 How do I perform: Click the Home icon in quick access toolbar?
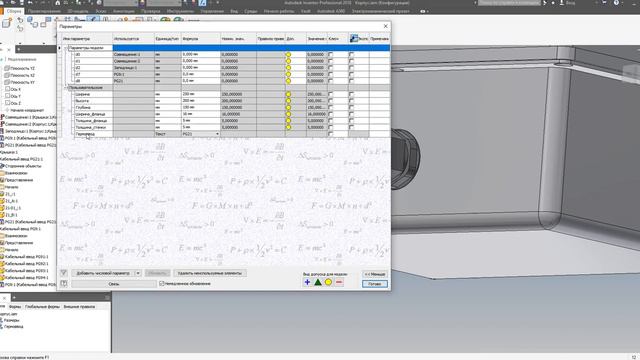point(58,3)
